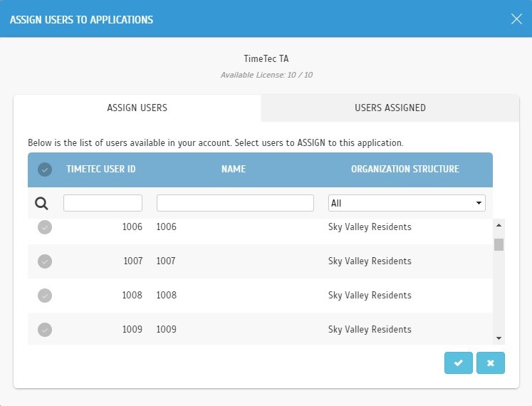The height and width of the screenshot is (406, 532).
Task: Click Sky Valley Residents in row 1007
Action: [x=370, y=261]
